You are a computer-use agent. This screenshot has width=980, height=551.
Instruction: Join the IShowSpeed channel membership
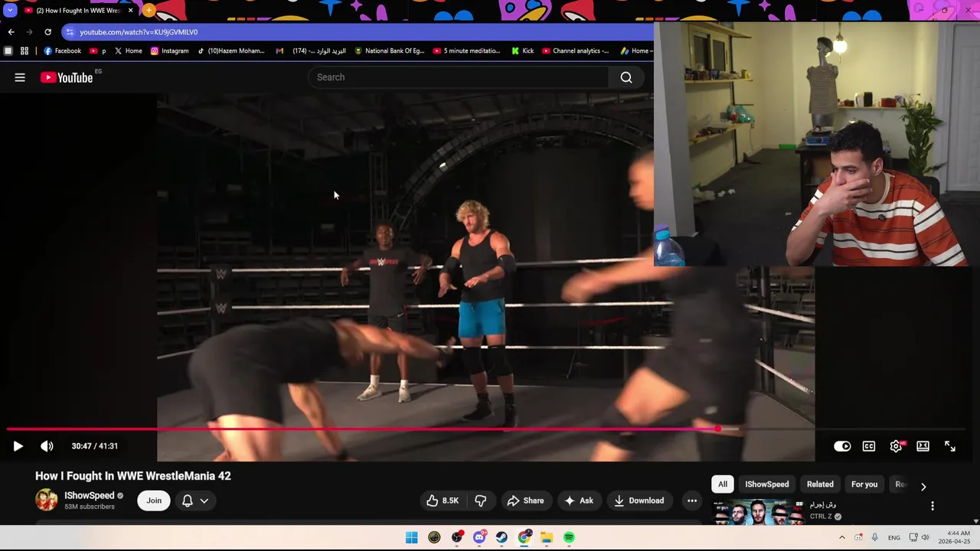pos(154,500)
